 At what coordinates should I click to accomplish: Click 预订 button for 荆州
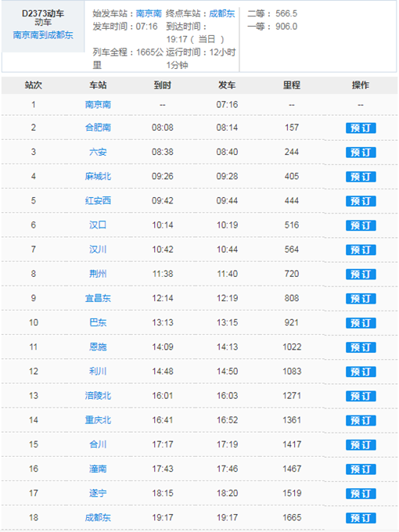361,275
